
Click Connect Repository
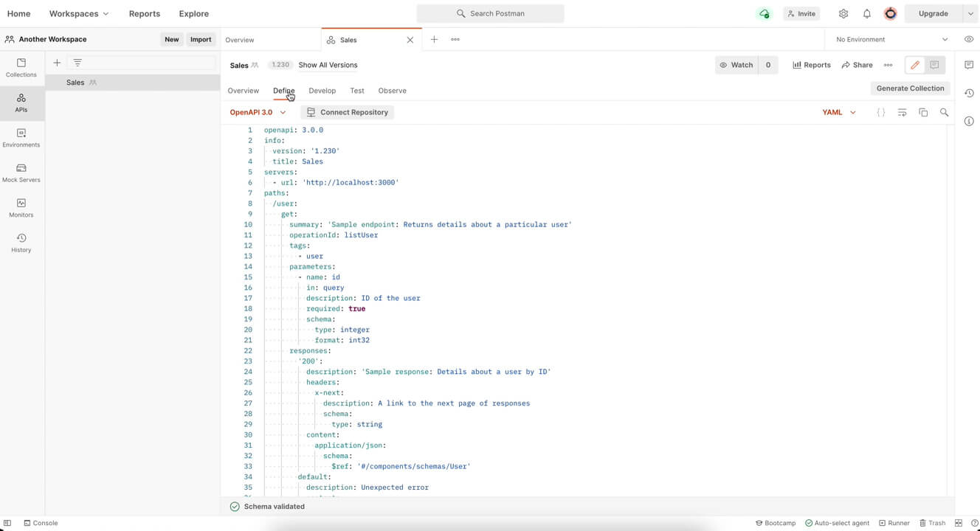[348, 112]
